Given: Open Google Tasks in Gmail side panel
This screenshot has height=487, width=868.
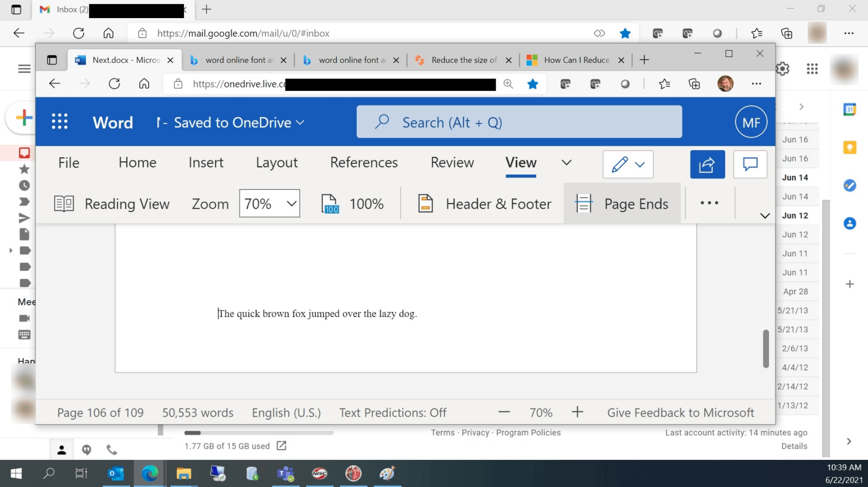Looking at the screenshot, I should coord(849,185).
